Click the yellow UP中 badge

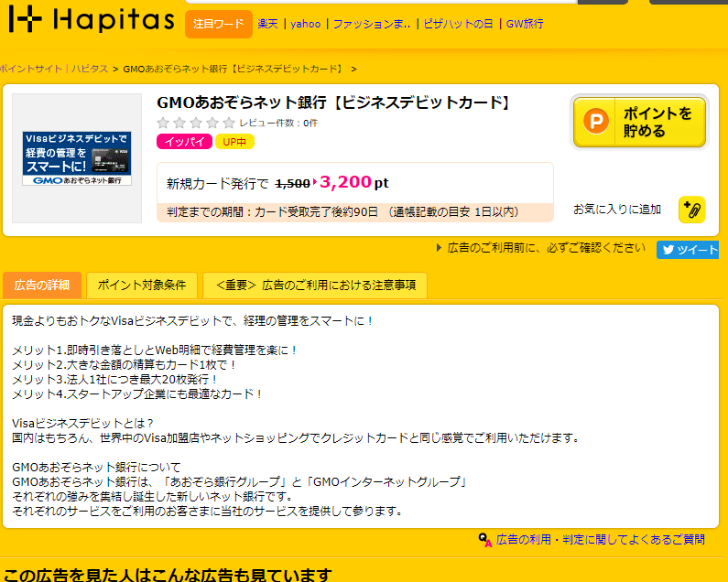[x=234, y=142]
